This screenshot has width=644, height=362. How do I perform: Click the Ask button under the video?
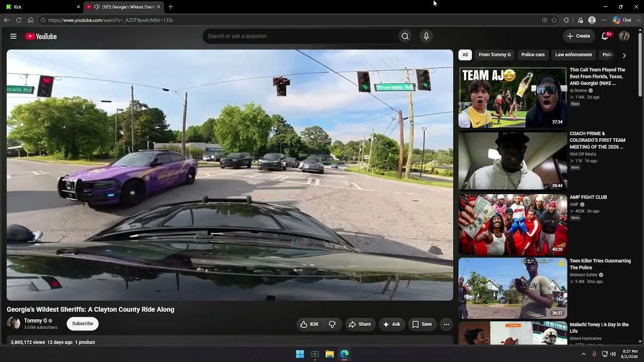[x=391, y=324]
